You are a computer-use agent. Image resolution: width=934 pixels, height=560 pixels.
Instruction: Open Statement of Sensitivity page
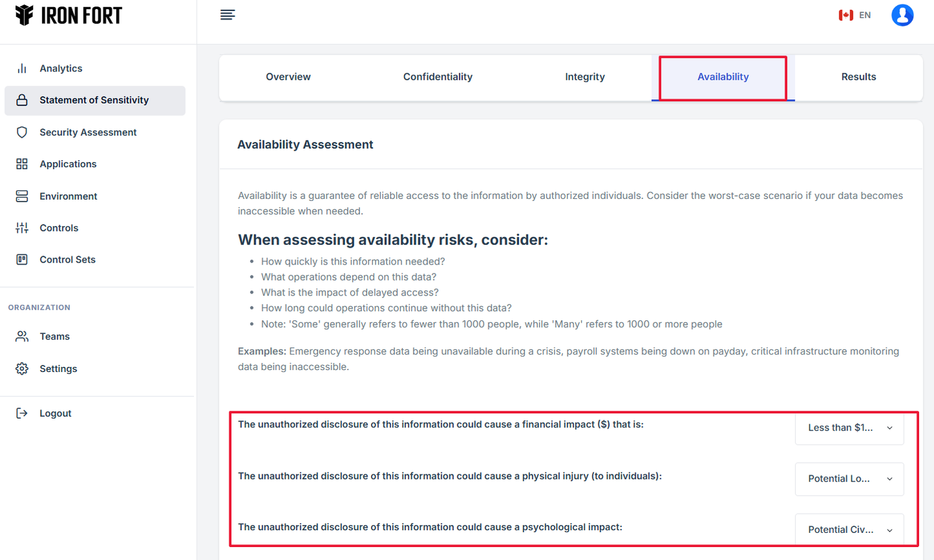[x=94, y=100]
